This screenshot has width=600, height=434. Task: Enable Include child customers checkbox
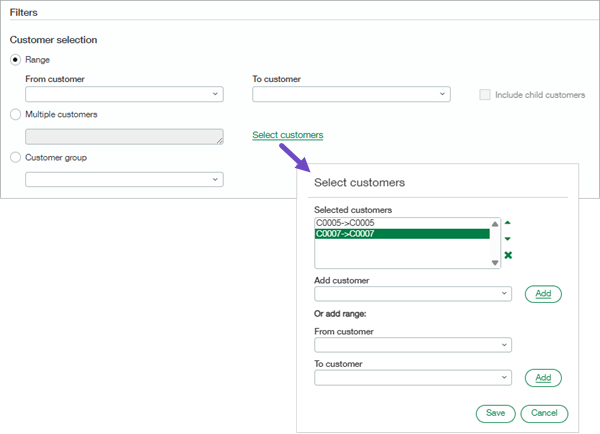point(485,95)
